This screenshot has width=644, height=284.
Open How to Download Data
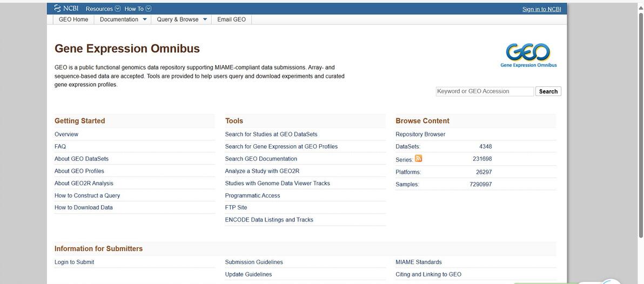click(83, 208)
